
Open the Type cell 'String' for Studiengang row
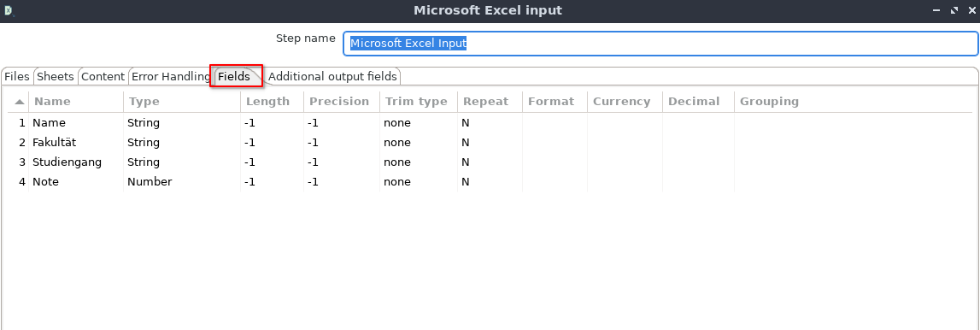[x=182, y=162]
